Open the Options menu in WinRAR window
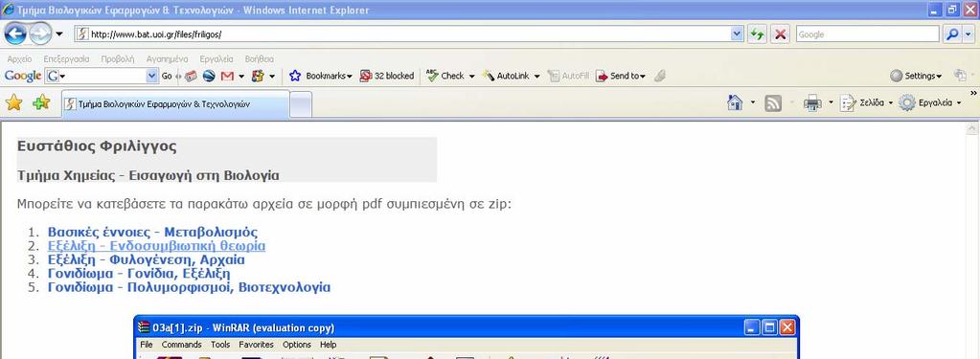This screenshot has width=980, height=359. [297, 345]
